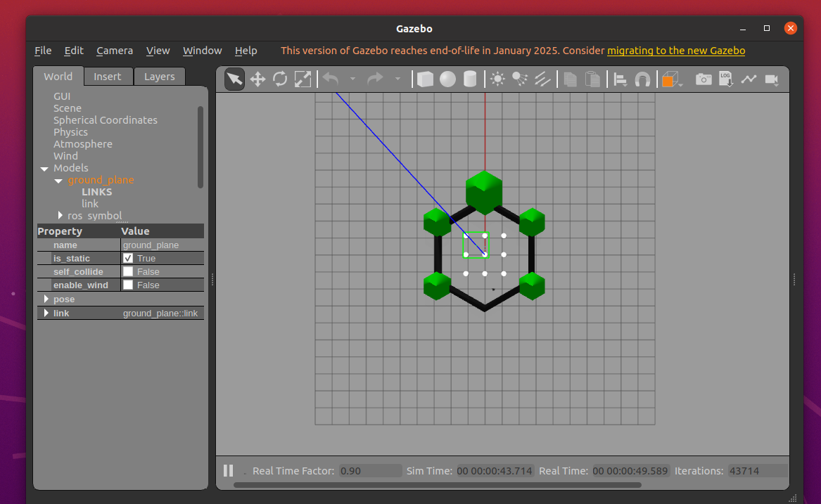
Task: Open the redo history dropdown arrow
Action: 397,79
